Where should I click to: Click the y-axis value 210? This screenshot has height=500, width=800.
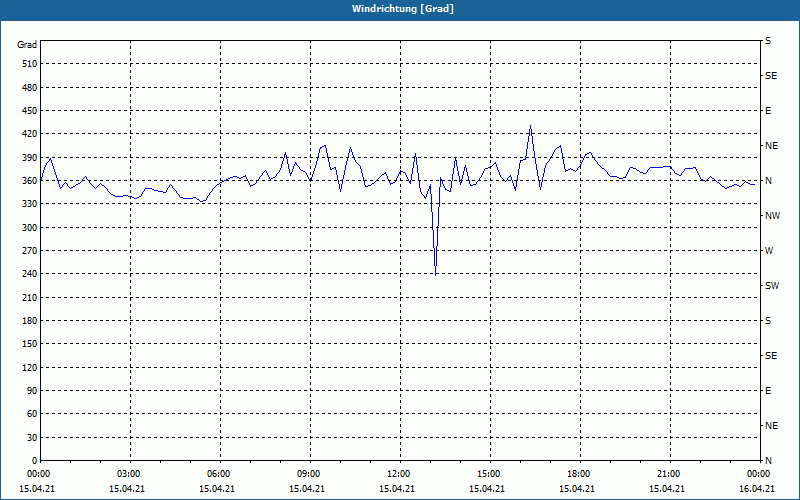pyautogui.click(x=30, y=297)
